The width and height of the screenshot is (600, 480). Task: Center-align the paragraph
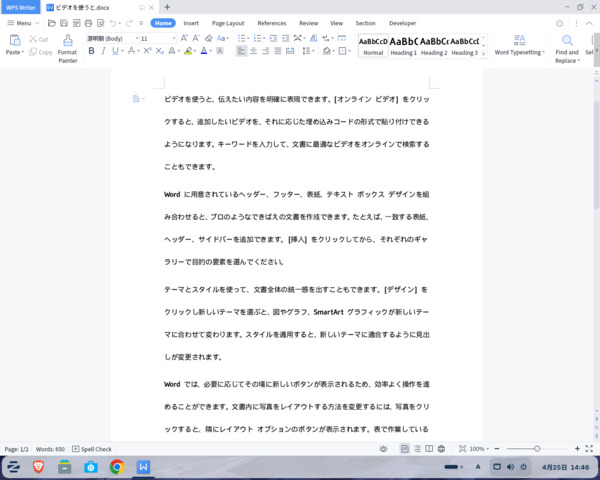click(253, 51)
